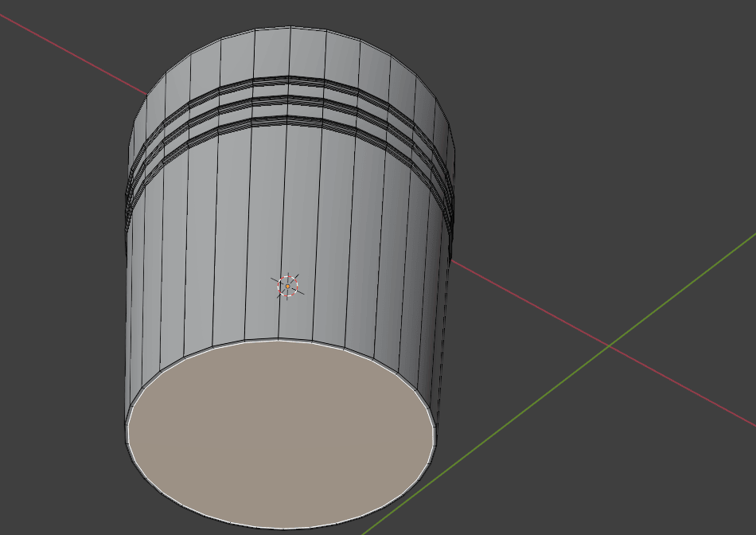Click the cylinder's left silhouette edge
The height and width of the screenshot is (535, 756).
pos(127,318)
